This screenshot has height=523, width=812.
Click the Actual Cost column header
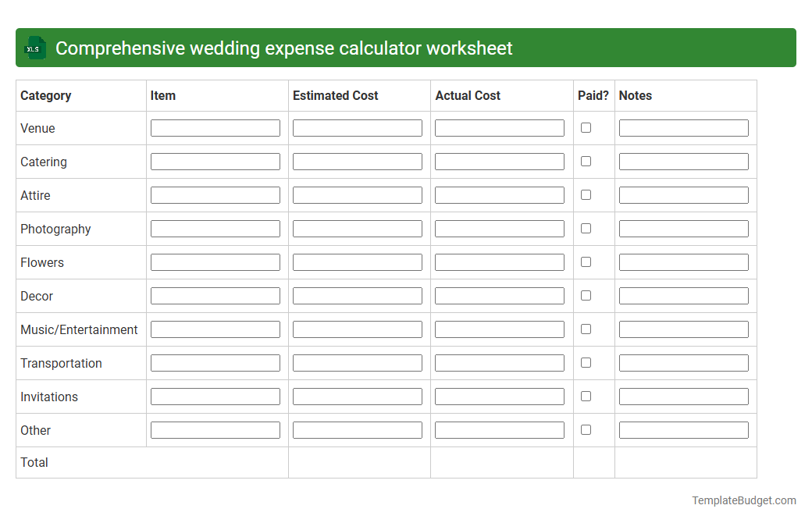tap(468, 95)
